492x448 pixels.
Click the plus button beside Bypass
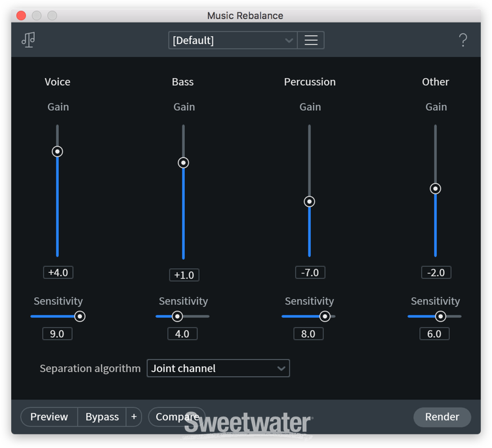(x=134, y=417)
